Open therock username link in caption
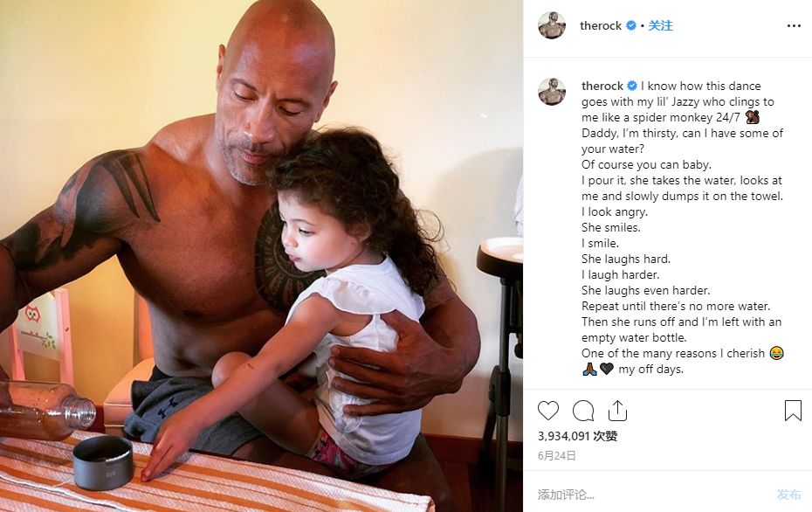 [602, 86]
